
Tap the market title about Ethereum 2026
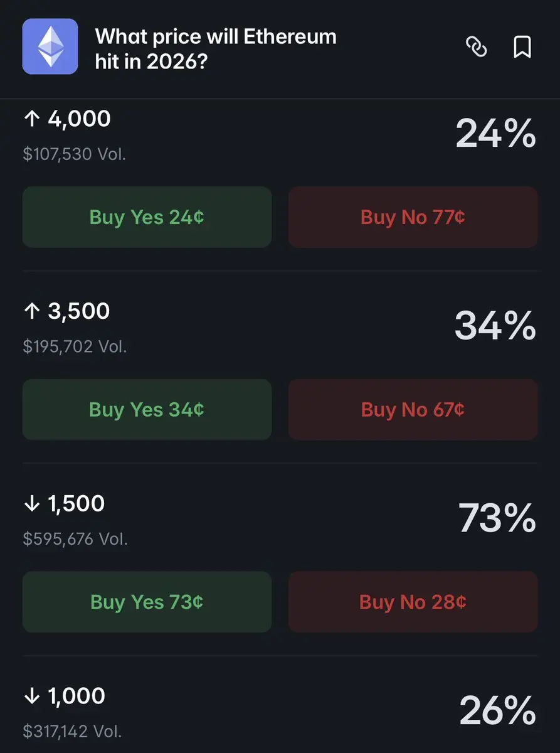tap(216, 48)
